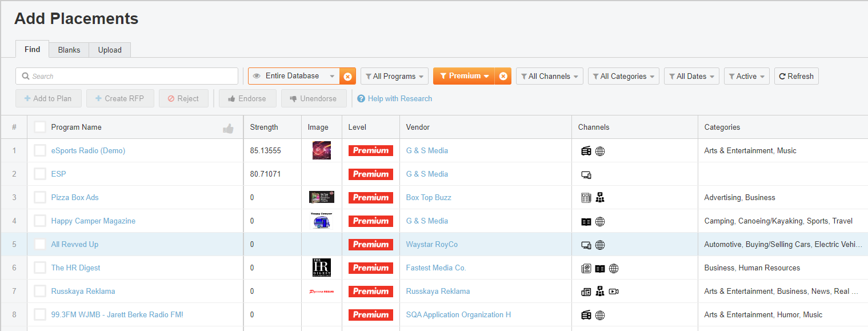The image size is (868, 331).
Task: Click the Help with Research question icon
Action: point(361,99)
